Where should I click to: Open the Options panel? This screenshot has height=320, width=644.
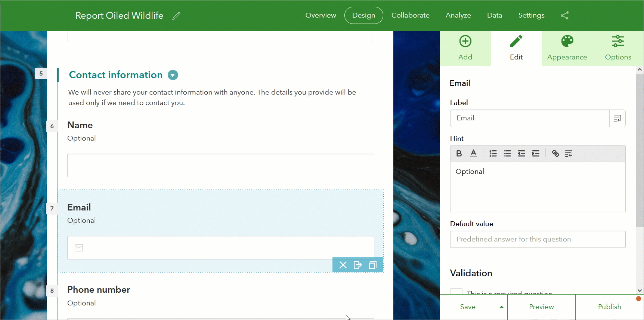[618, 48]
